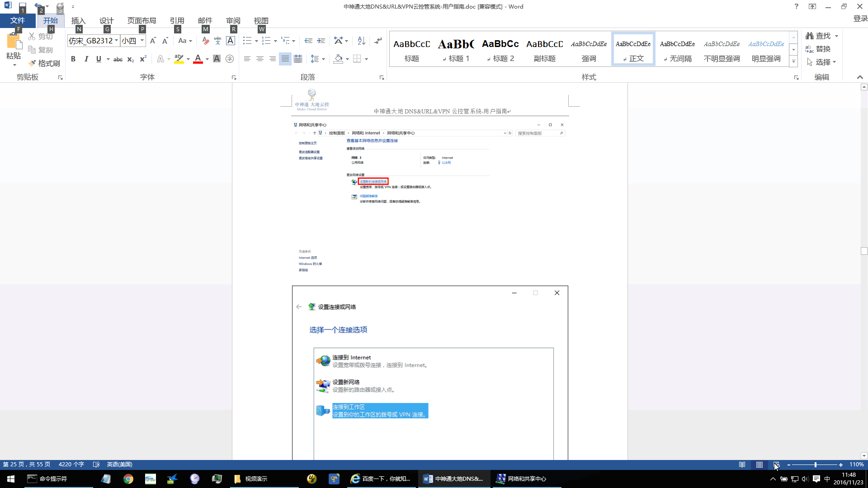Image resolution: width=868 pixels, height=488 pixels.
Task: Switch to the 审阅 Review tab
Action: click(233, 20)
